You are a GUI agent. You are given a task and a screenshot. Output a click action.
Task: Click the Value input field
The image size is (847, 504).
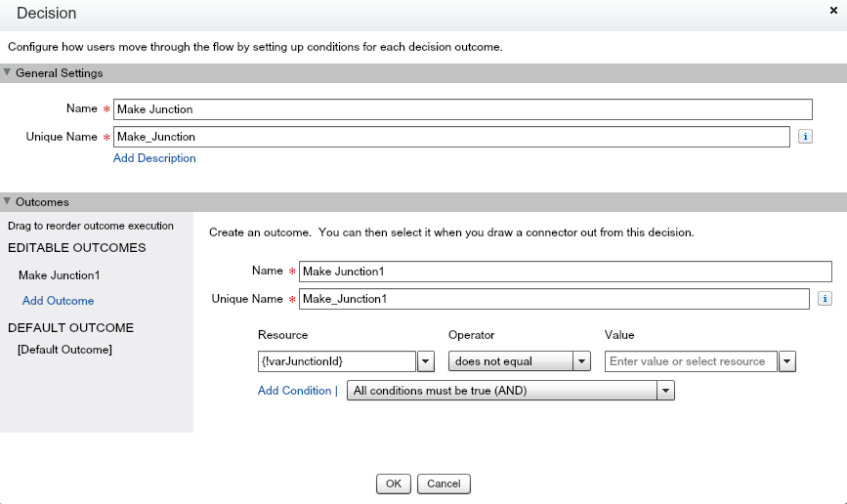tap(691, 361)
